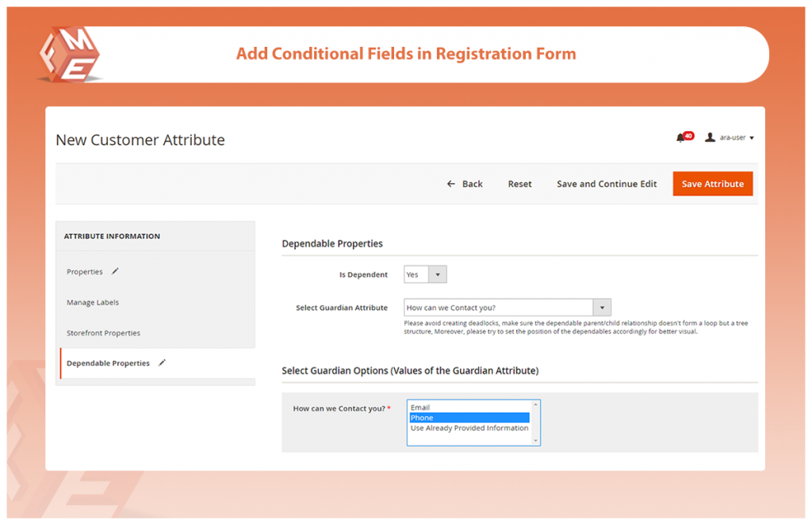This screenshot has width=812, height=525.
Task: Click Save and Continue Edit
Action: tap(607, 184)
